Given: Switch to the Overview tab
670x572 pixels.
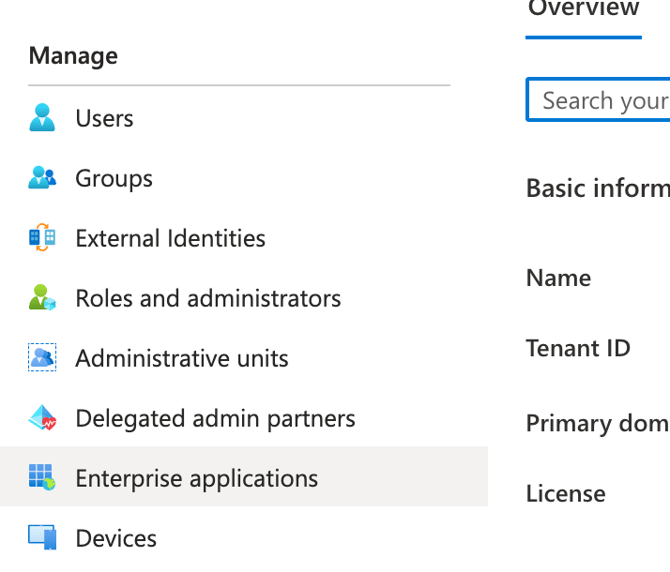Looking at the screenshot, I should [583, 10].
